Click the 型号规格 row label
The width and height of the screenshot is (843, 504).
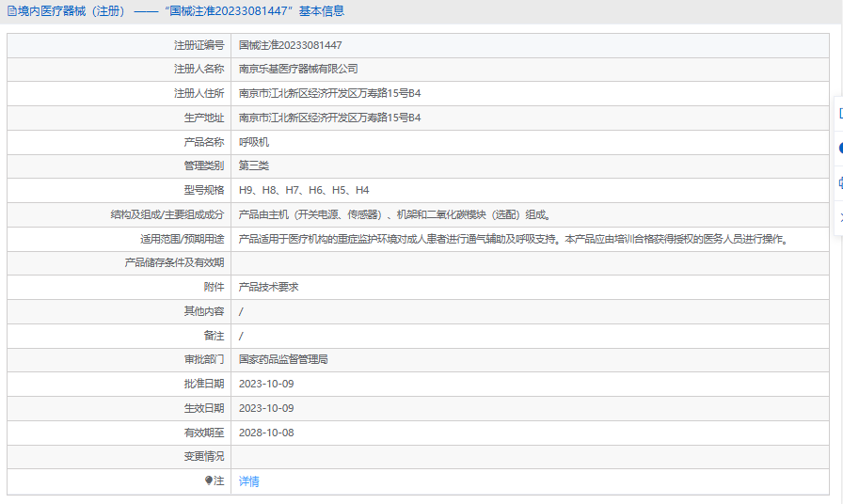click(x=204, y=190)
